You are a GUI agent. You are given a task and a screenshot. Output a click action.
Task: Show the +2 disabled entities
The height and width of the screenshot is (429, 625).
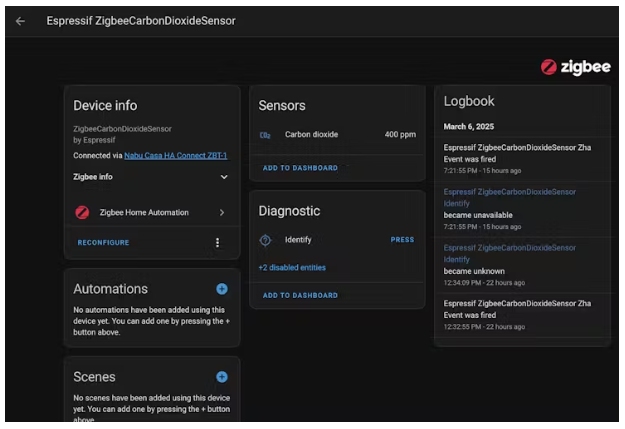[x=292, y=268]
